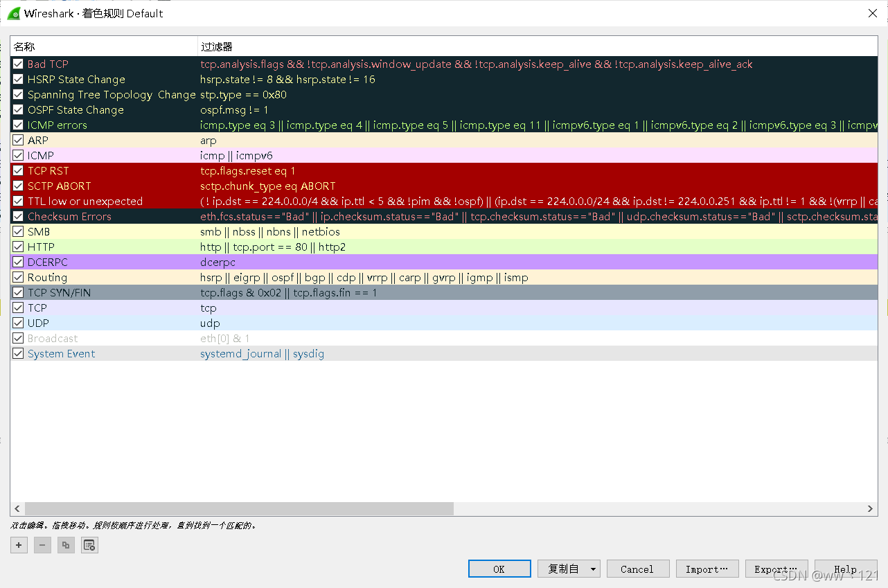Open the 复制自 dropdown arrow
888x588 pixels.
(594, 569)
